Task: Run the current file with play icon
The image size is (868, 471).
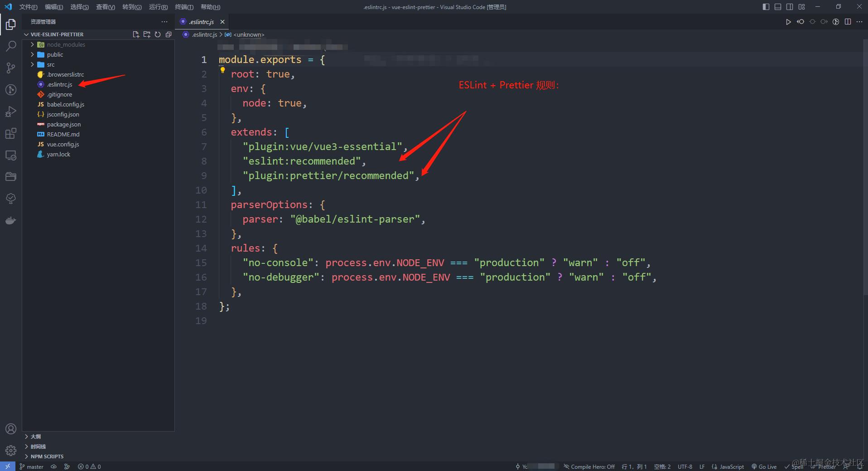Action: point(788,22)
